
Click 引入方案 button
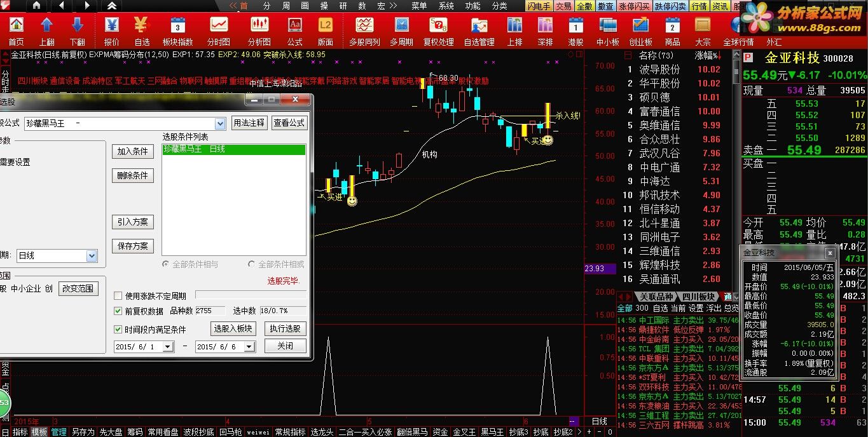coord(132,222)
